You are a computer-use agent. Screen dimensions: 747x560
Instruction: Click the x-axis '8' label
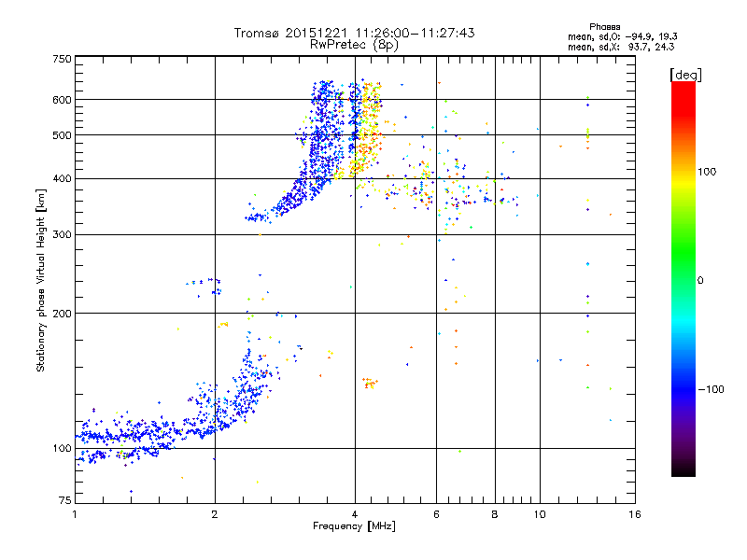pos(495,514)
